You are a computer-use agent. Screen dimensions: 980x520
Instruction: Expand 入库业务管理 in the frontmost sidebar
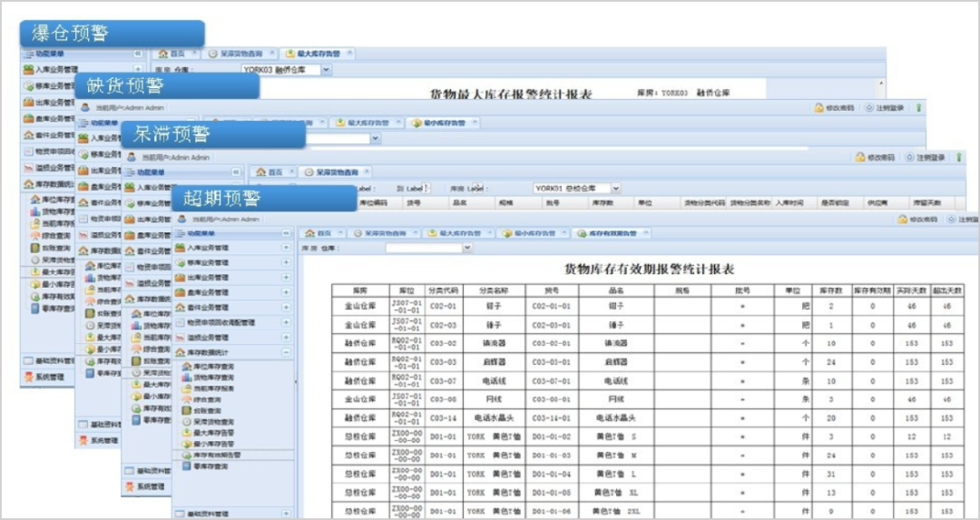click(x=285, y=247)
